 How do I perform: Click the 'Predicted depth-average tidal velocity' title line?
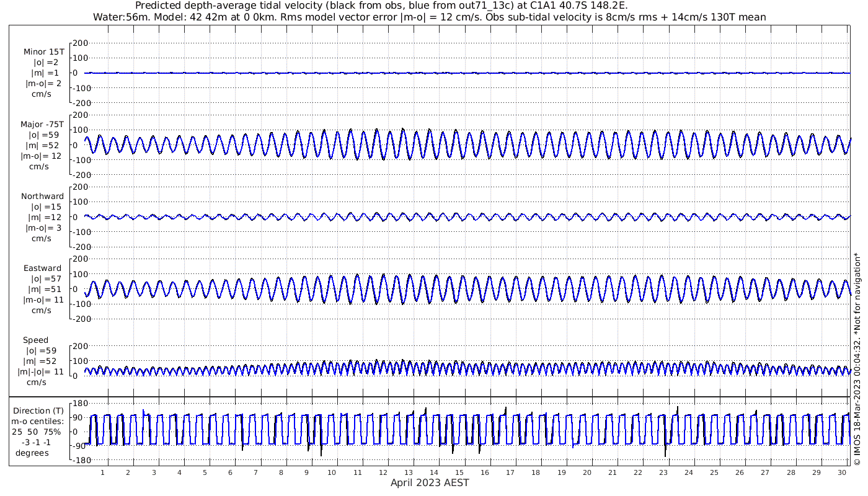coord(381,6)
